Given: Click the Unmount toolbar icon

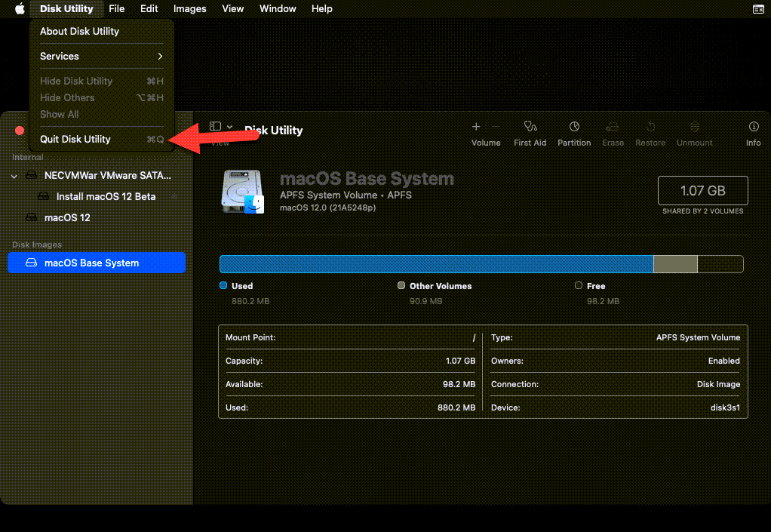Looking at the screenshot, I should tap(695, 127).
